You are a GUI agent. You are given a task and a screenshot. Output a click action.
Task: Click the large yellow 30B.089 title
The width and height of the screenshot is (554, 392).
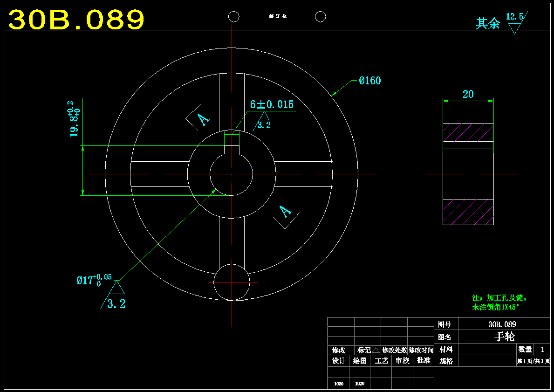[x=76, y=19]
